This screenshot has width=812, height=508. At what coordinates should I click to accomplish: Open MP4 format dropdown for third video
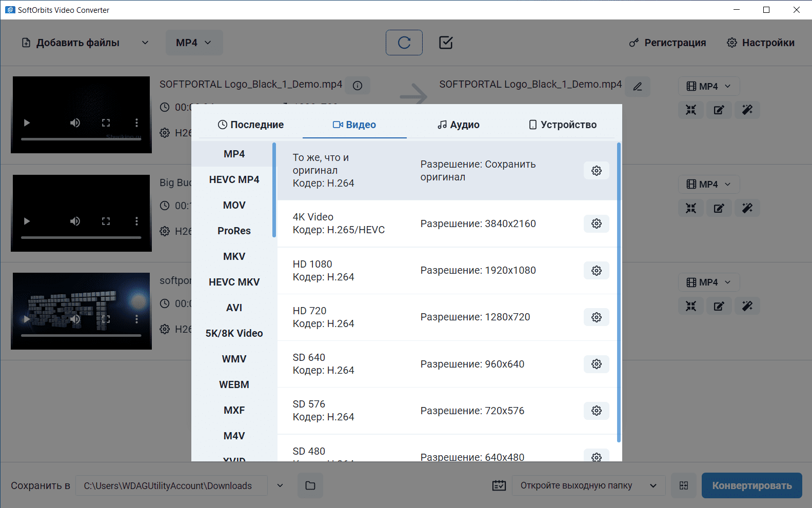[709, 282]
